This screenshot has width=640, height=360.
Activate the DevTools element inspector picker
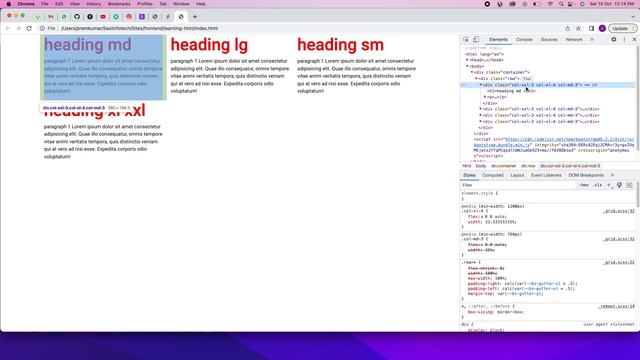click(466, 40)
